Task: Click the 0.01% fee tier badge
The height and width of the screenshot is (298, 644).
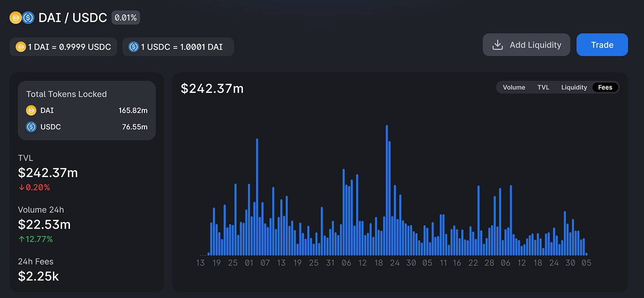Action: [126, 18]
